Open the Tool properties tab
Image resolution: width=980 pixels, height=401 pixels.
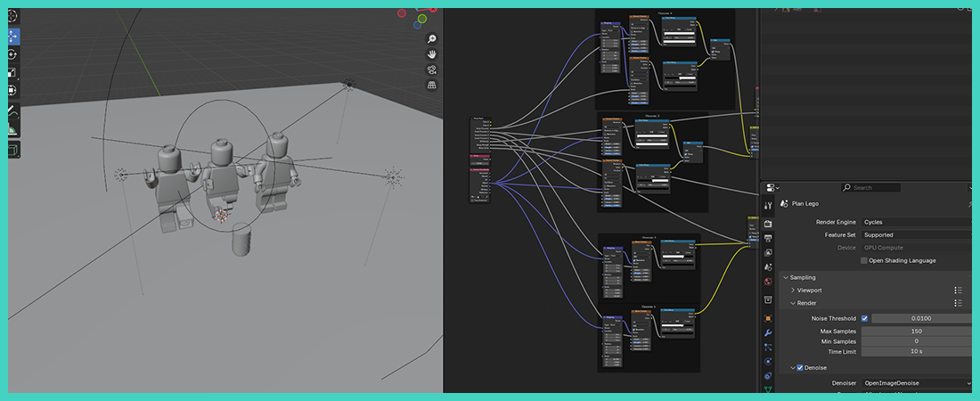point(768,205)
